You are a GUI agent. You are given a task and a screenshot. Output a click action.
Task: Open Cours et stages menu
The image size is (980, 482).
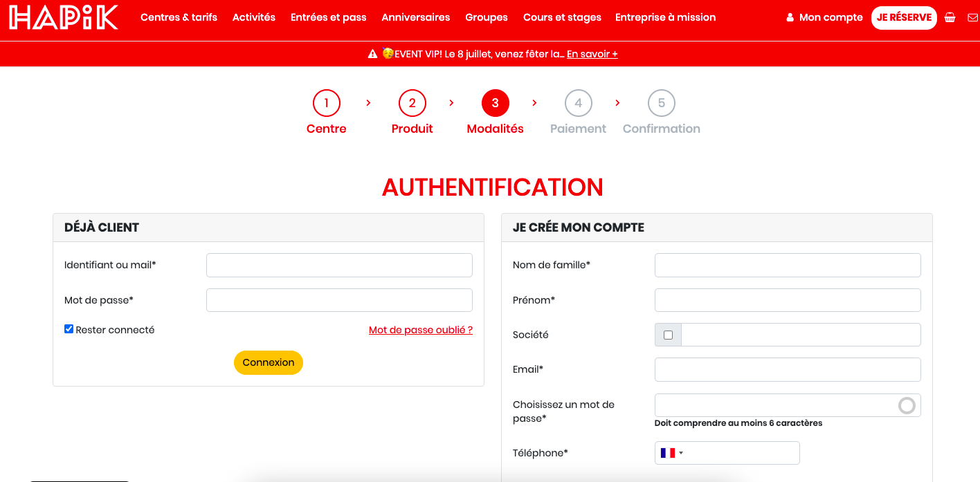[562, 17]
